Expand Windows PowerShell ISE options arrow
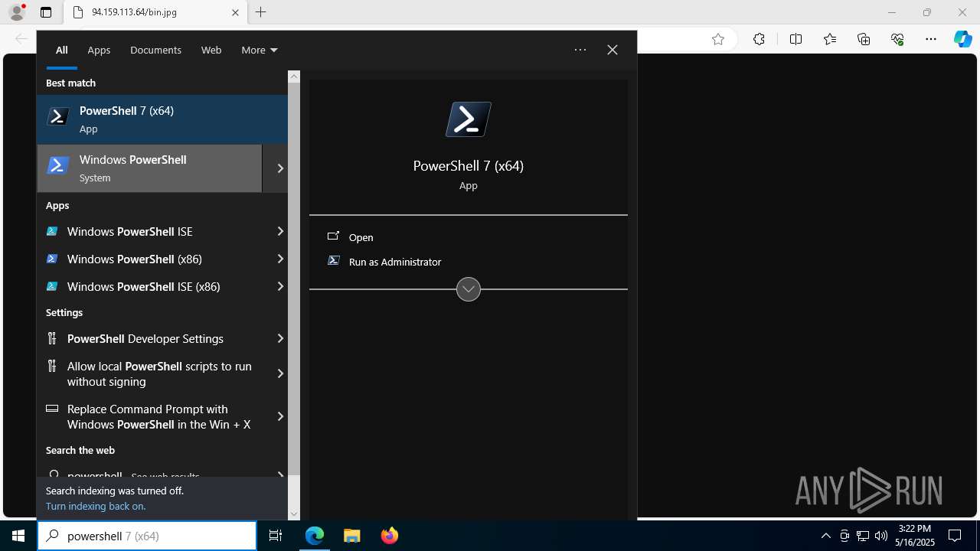Screen dimensions: 980x551 tap(280, 231)
